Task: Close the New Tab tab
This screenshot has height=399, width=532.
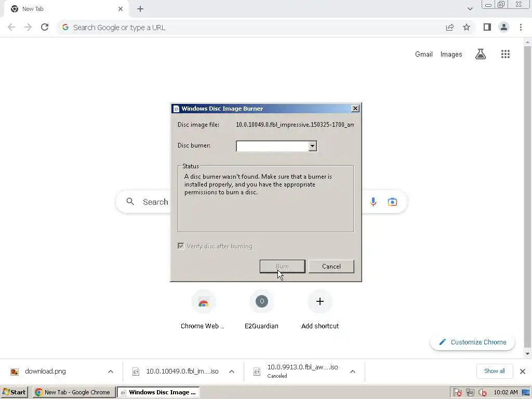Action: pos(121,9)
